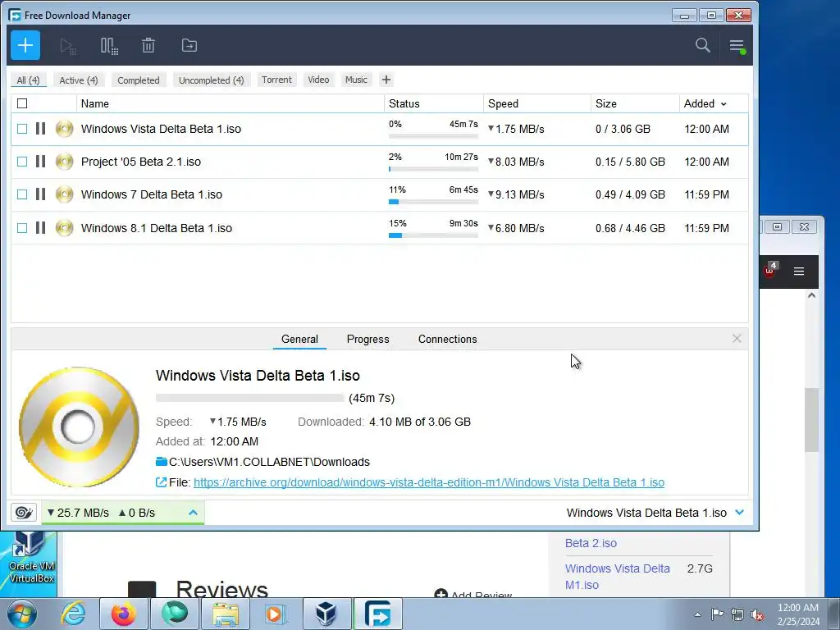This screenshot has height=630, width=840.
Task: Click the blue folder icon beside download path
Action: [x=162, y=461]
